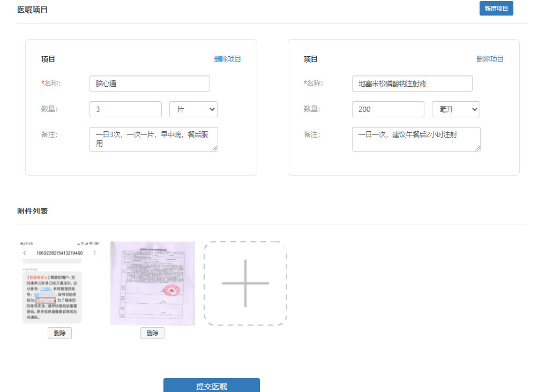Select the 数量 field showing 200
Image resolution: width=538 pixels, height=392 pixels.
click(387, 109)
